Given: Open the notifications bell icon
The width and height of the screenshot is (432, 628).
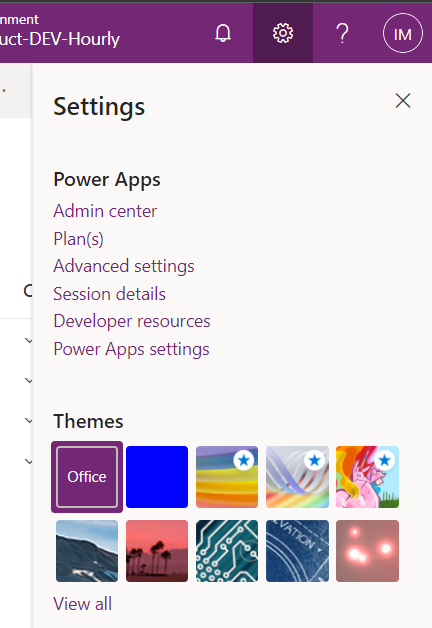Looking at the screenshot, I should pos(223,33).
